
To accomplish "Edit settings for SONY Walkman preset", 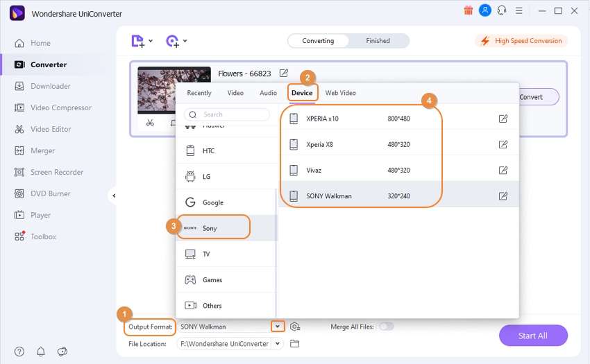I will coord(503,196).
